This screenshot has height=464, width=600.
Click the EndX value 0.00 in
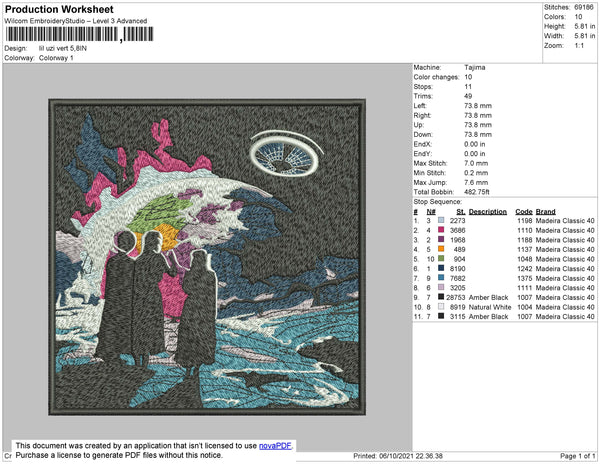(474, 144)
